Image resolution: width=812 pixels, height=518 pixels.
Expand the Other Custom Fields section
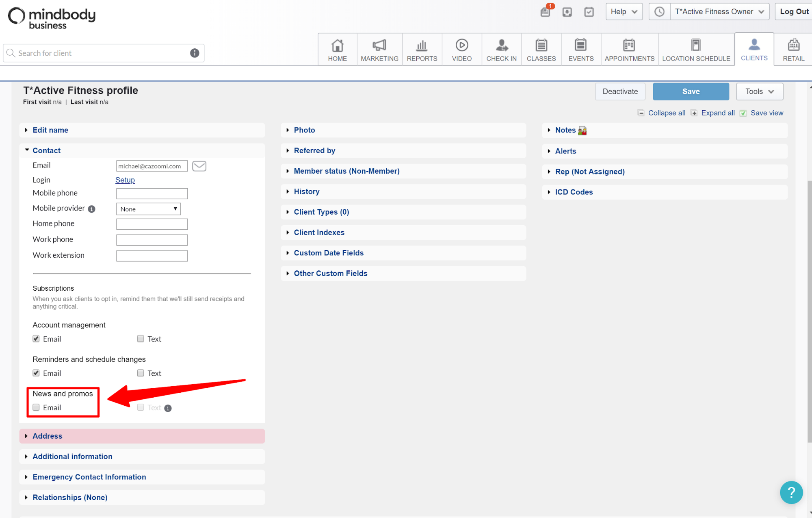(403, 273)
